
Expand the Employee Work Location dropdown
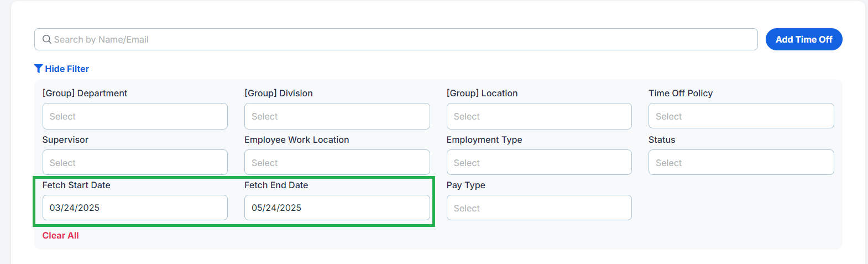[x=337, y=163]
